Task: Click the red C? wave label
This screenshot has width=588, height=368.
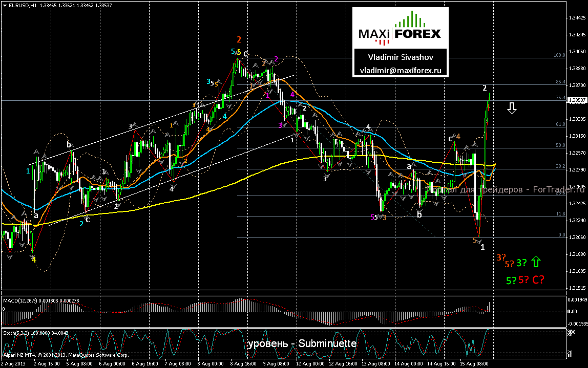Action: coord(538,279)
